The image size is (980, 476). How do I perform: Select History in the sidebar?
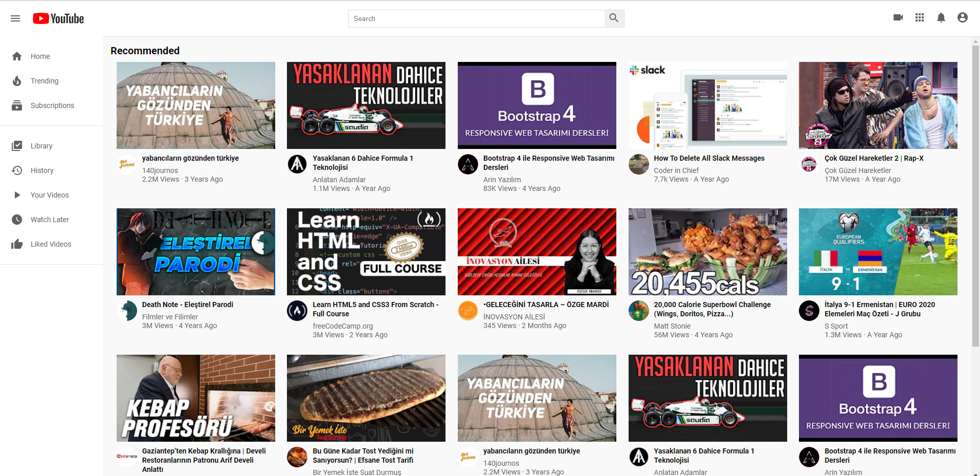coord(17,170)
